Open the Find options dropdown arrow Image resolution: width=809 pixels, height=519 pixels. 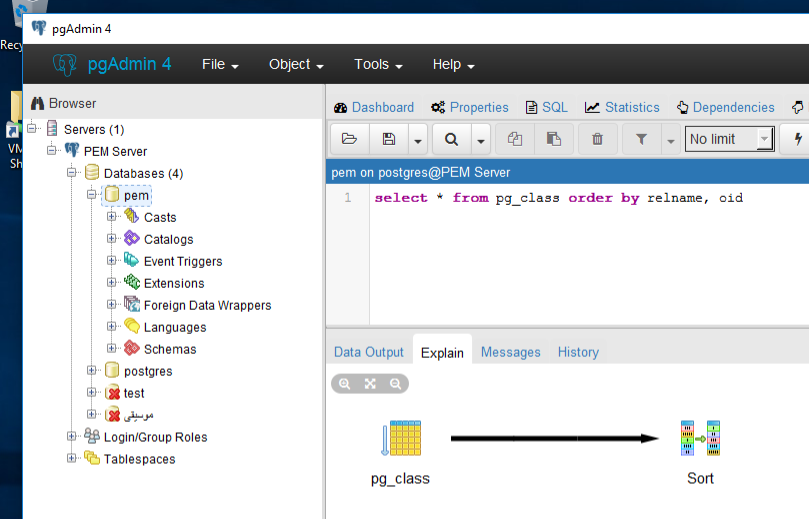[x=481, y=139]
